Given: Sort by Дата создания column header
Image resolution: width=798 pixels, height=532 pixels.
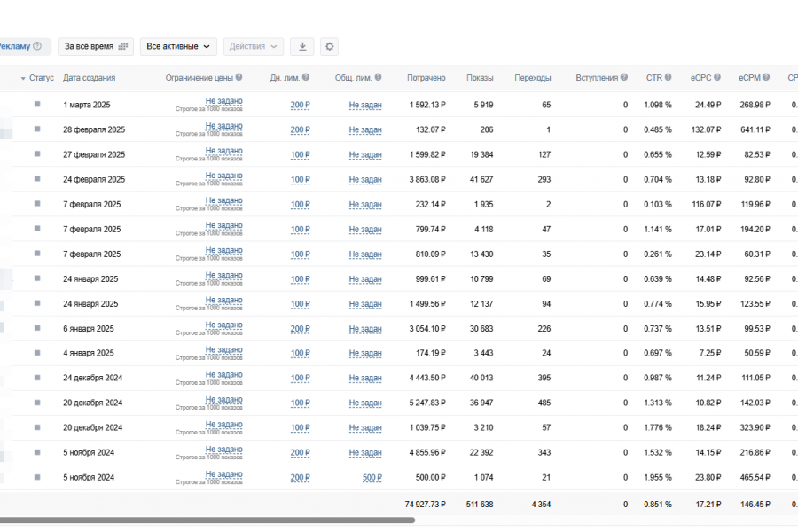Looking at the screenshot, I should click(x=89, y=78).
